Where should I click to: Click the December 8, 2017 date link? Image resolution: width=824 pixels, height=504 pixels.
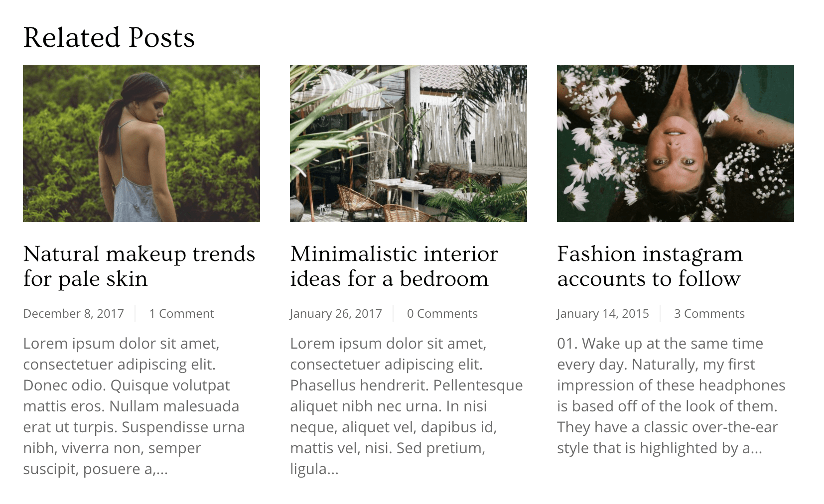pos(73,313)
